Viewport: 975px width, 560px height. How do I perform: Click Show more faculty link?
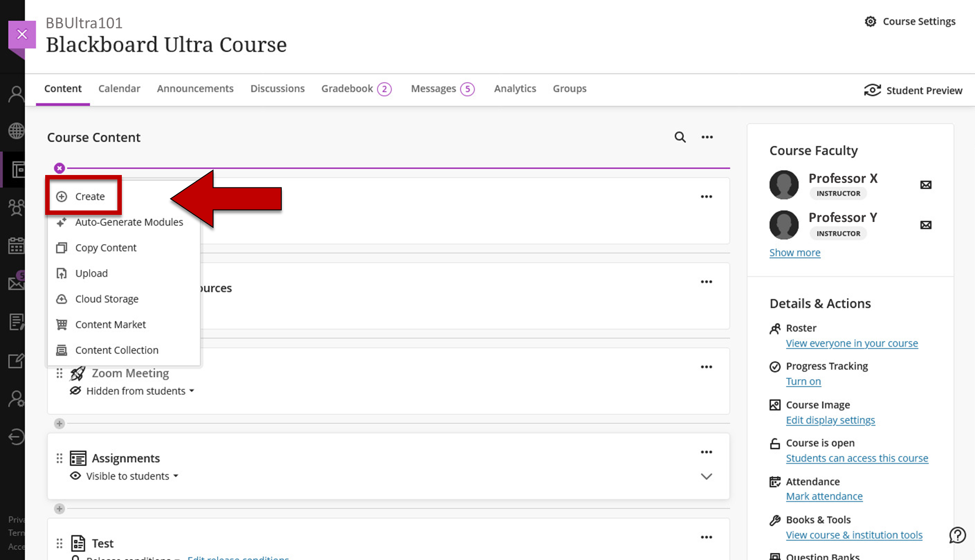click(795, 253)
